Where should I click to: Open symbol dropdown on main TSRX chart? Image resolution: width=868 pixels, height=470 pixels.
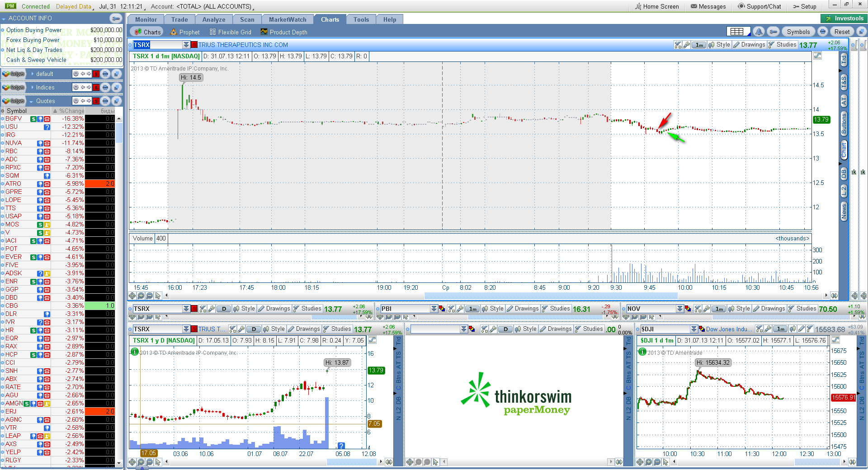(x=186, y=45)
